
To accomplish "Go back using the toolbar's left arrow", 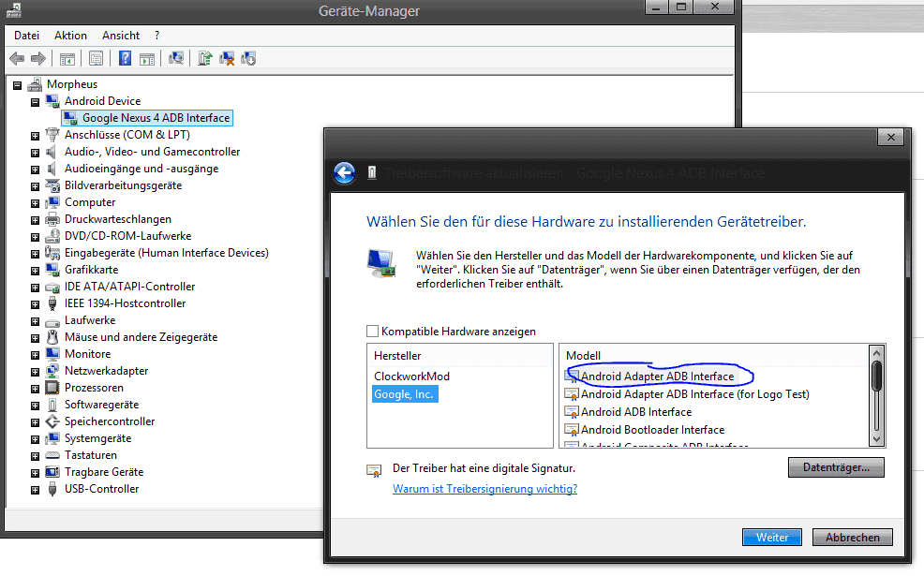I will pyautogui.click(x=17, y=58).
